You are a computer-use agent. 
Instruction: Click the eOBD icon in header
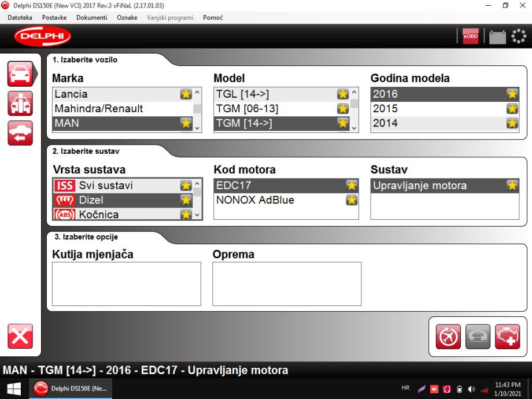pos(471,36)
